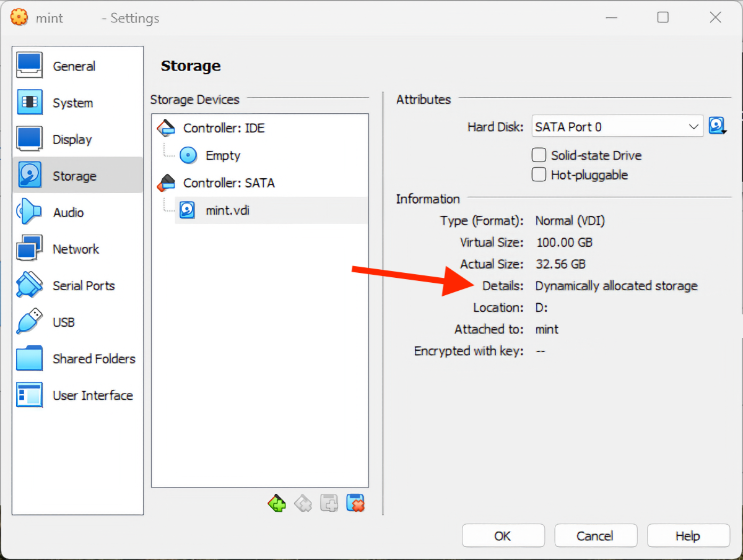Select the mint.vdi disk entry
The height and width of the screenshot is (560, 743).
pyautogui.click(x=228, y=210)
